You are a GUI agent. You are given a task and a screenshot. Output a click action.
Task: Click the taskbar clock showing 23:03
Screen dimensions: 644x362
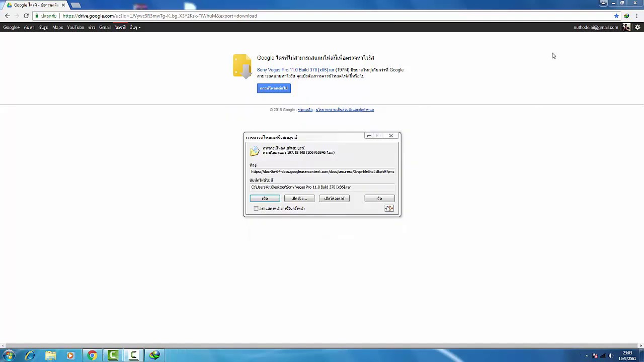pos(627,355)
